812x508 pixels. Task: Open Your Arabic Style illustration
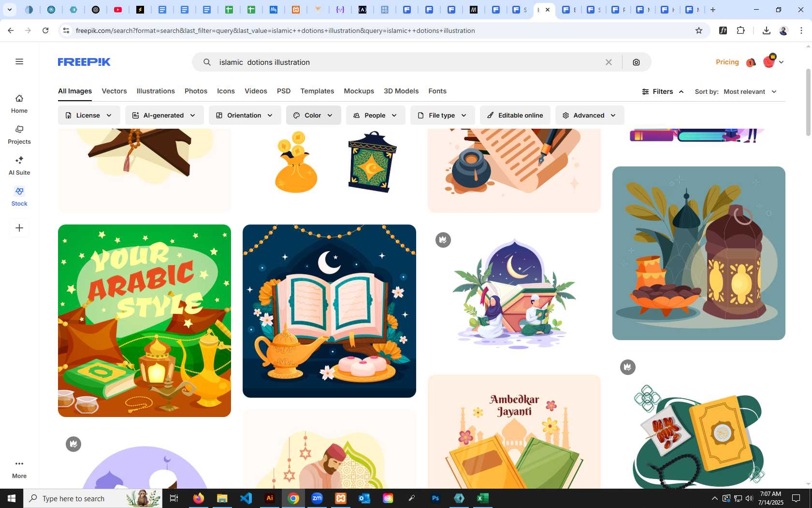[x=145, y=320]
